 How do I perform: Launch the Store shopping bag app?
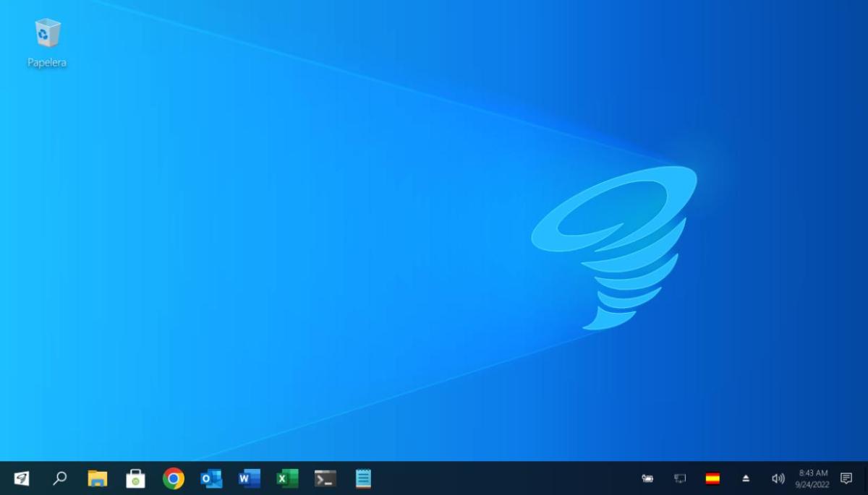point(135,478)
